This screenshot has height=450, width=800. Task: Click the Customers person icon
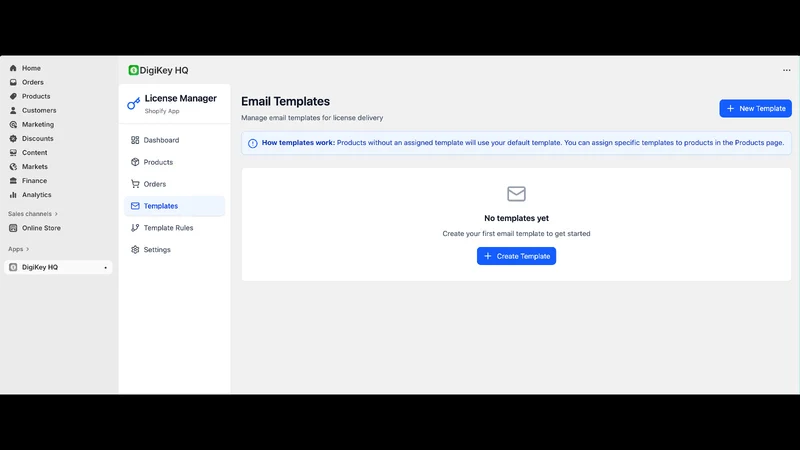[x=13, y=110]
